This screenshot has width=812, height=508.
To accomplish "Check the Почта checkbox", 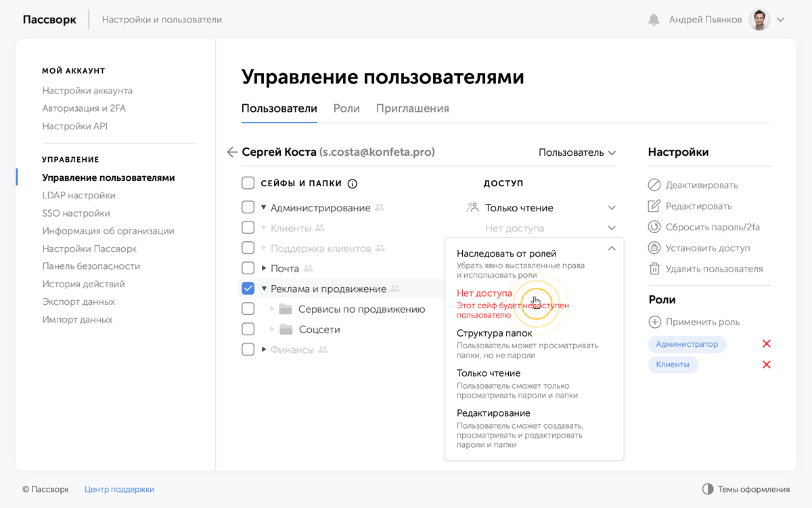I will click(x=248, y=268).
